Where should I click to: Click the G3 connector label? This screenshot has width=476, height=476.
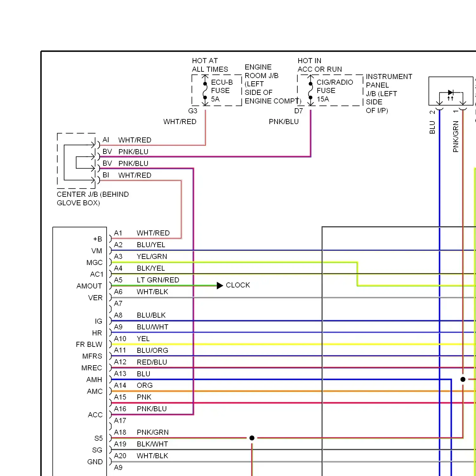193,111
